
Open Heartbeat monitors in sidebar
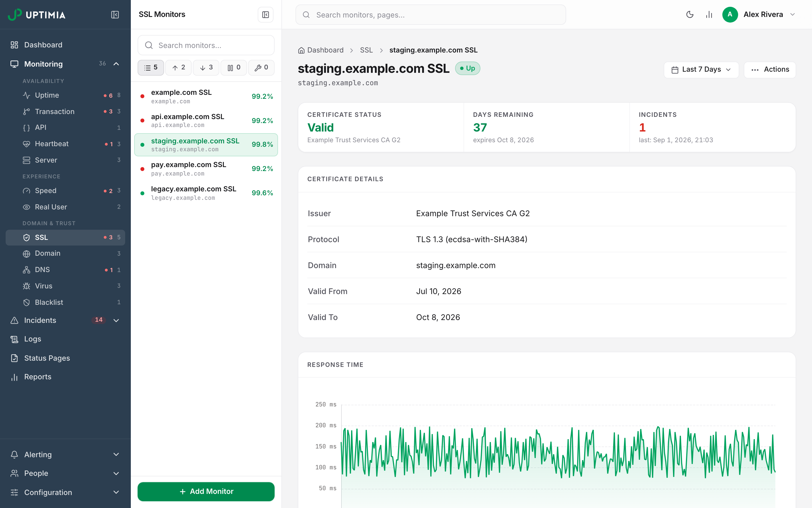pos(65,144)
